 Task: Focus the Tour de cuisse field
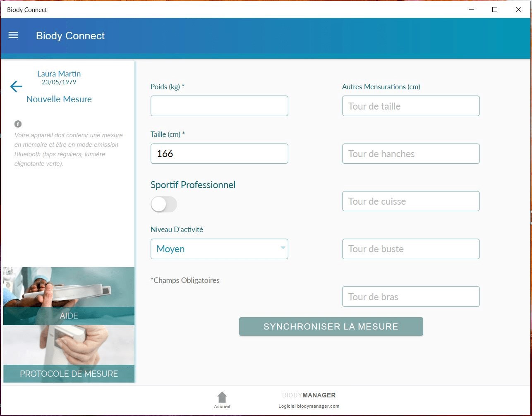411,201
